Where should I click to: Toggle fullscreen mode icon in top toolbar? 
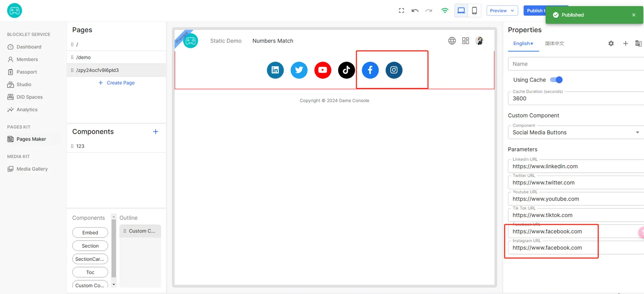tap(401, 11)
